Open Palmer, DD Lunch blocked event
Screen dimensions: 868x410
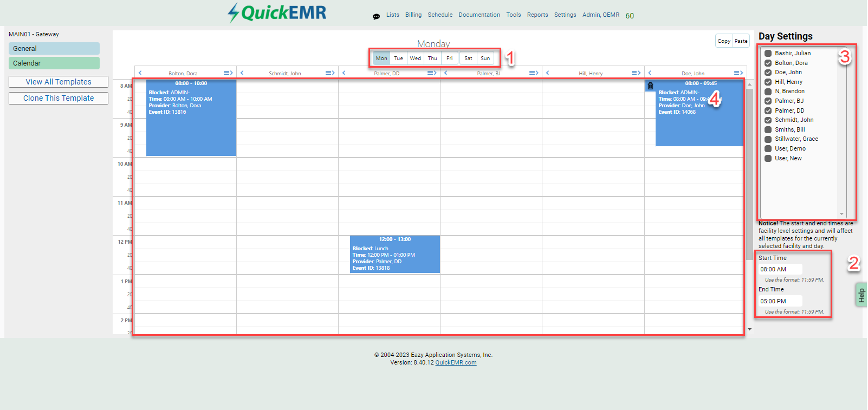395,254
